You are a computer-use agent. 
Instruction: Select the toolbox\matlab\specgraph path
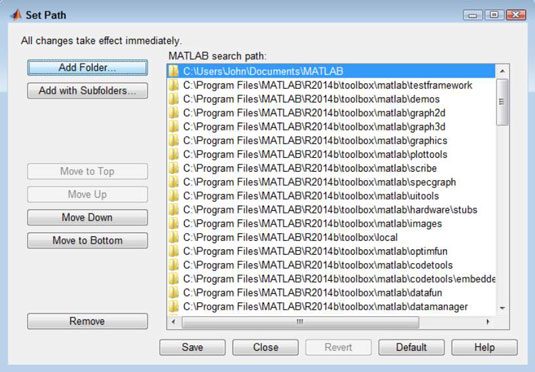331,182
